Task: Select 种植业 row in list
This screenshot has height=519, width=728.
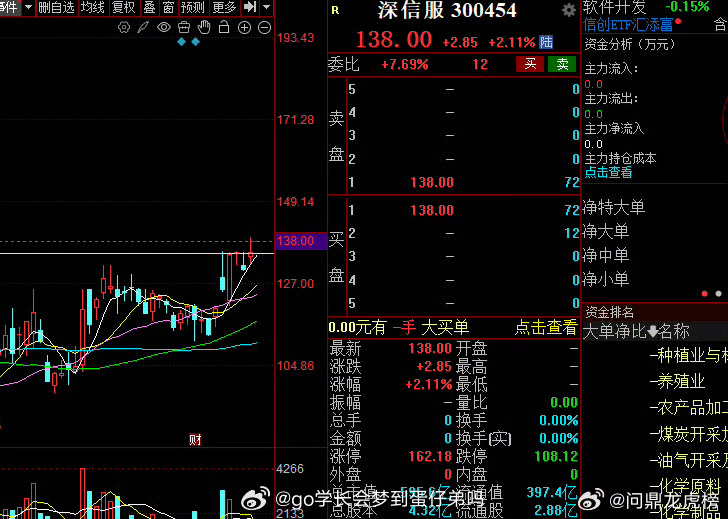Action: click(x=692, y=356)
